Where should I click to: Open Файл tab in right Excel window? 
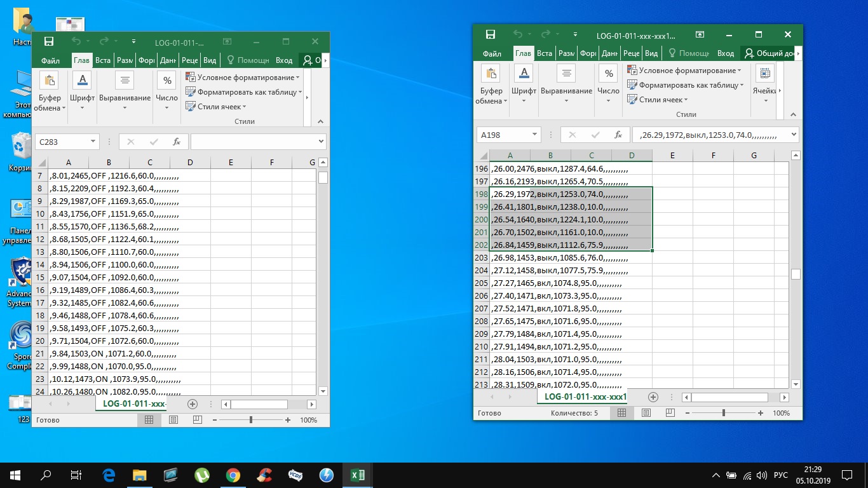click(x=492, y=53)
